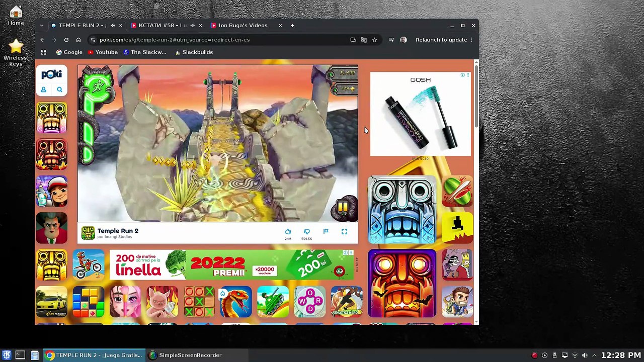Image resolution: width=644 pixels, height=362 pixels.
Task: Open the Poki search magnifier
Action: point(59,89)
